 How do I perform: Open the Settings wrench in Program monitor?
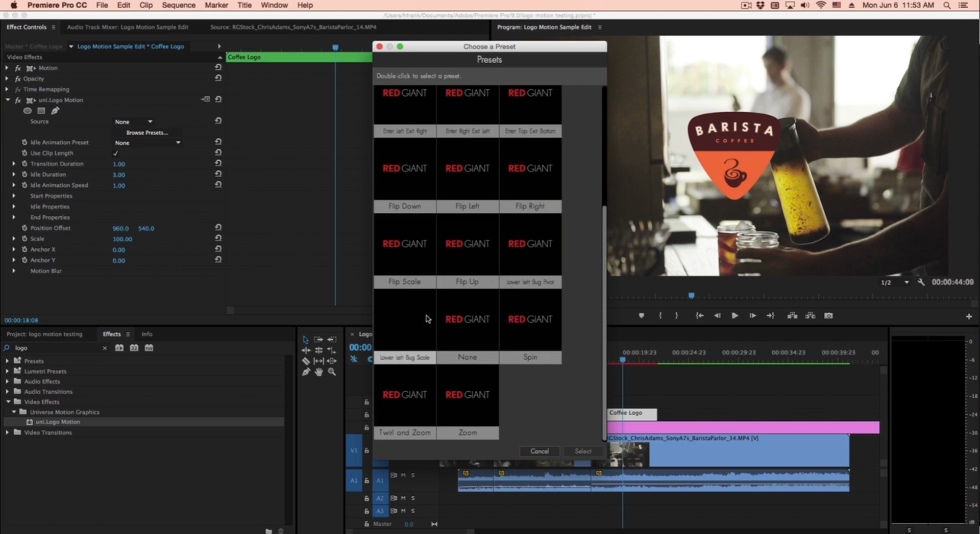pyautogui.click(x=921, y=282)
